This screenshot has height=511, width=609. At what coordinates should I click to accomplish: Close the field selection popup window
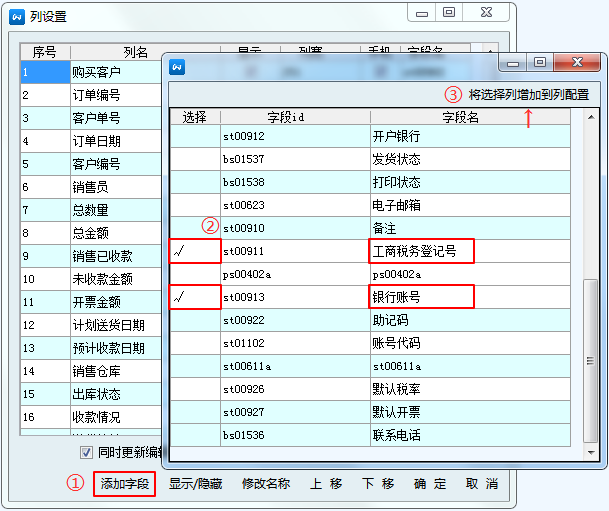(x=576, y=62)
